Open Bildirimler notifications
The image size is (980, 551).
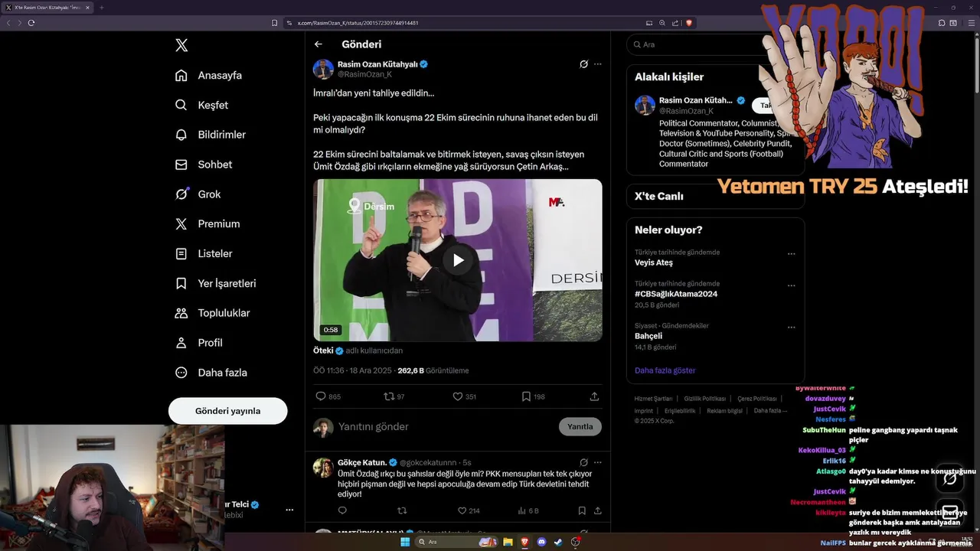[x=211, y=135]
